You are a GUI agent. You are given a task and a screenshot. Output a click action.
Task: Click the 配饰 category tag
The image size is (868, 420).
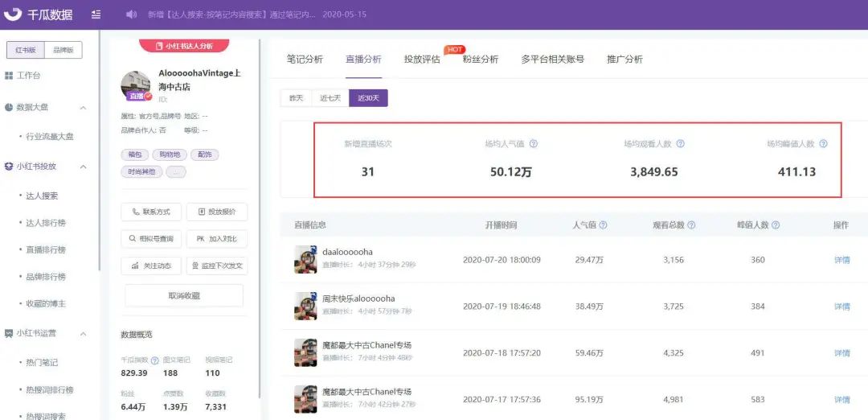click(204, 154)
